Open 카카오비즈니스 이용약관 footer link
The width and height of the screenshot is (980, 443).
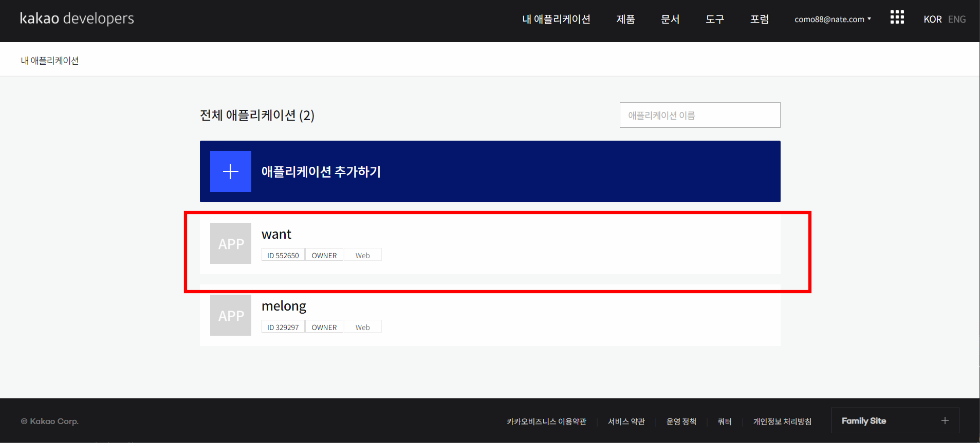[546, 421]
